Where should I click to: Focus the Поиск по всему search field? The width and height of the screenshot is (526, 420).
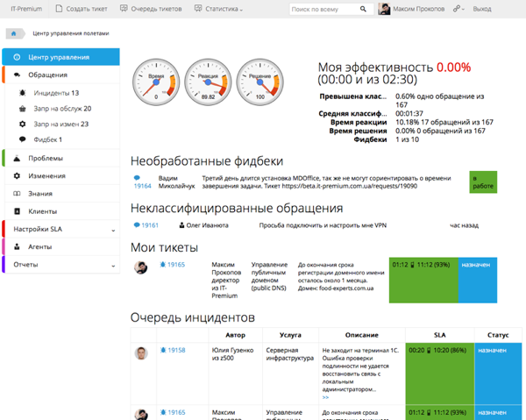click(323, 9)
